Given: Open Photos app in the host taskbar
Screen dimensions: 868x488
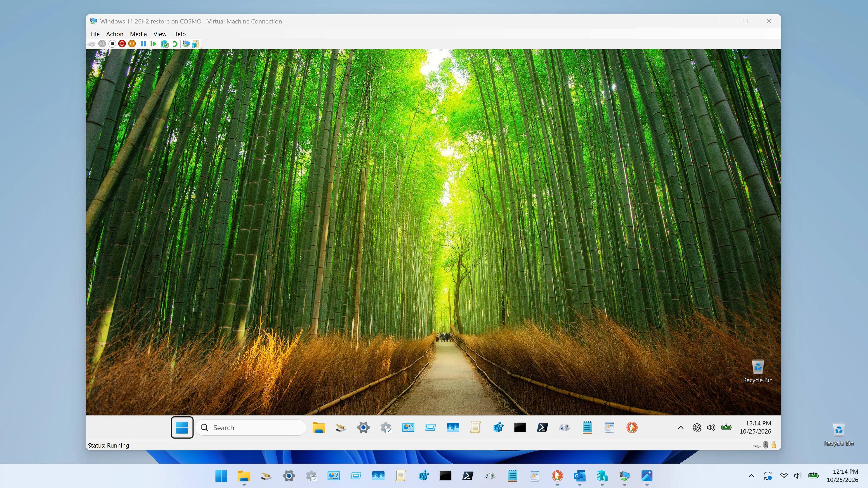Looking at the screenshot, I should pyautogui.click(x=647, y=476).
